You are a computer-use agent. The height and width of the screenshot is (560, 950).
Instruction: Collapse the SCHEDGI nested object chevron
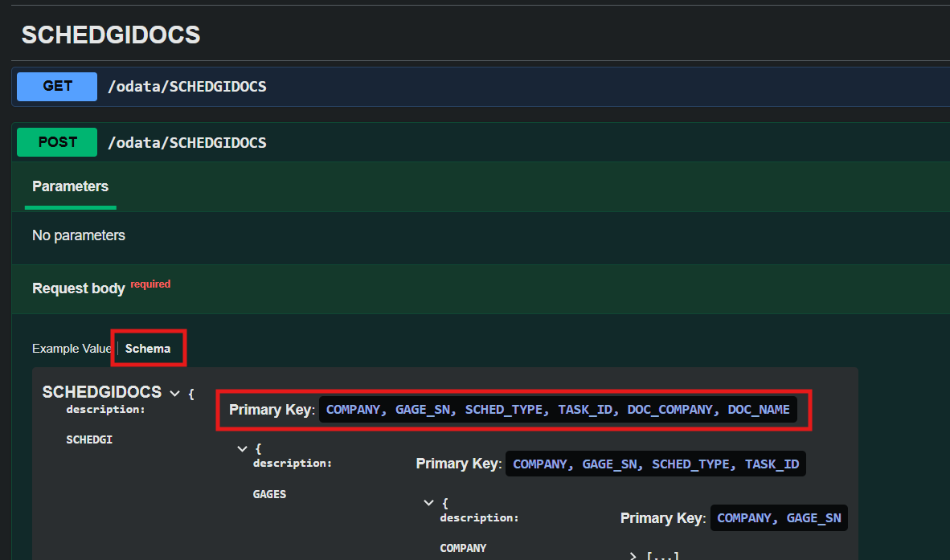[x=243, y=448]
